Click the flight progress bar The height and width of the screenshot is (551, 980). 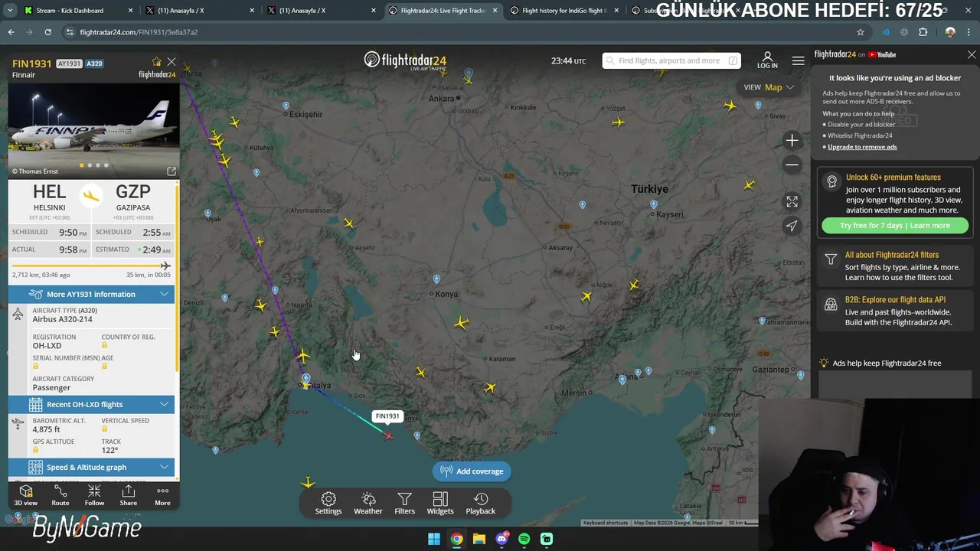(91, 266)
